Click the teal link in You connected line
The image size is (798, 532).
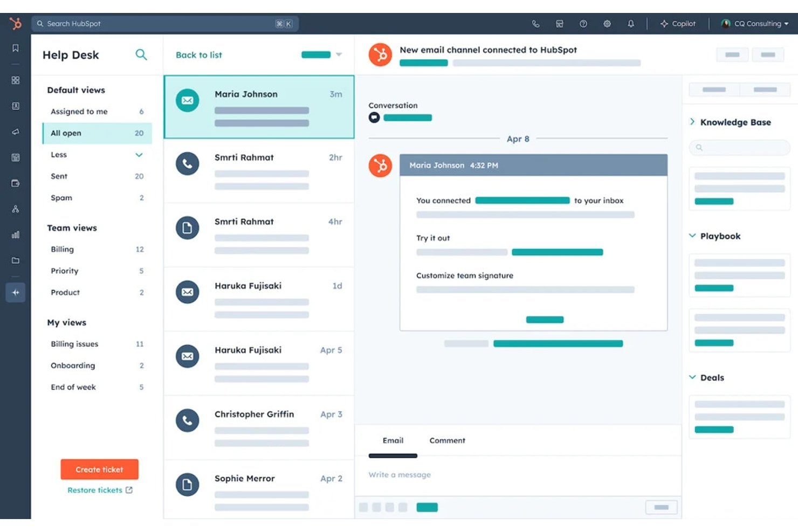522,201
